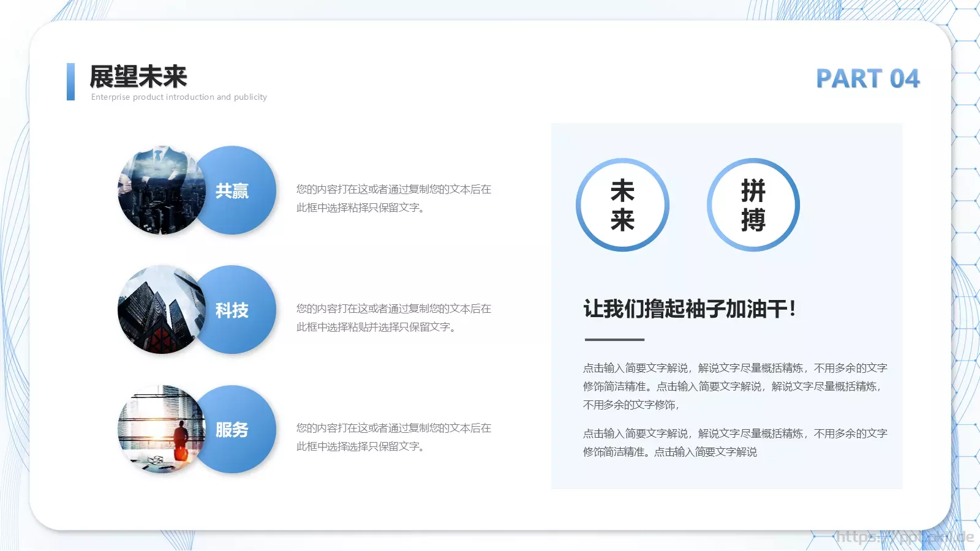980x551 pixels.
Task: Select last paragraph ending 点击输入简要文字解说
Action: click(735, 443)
